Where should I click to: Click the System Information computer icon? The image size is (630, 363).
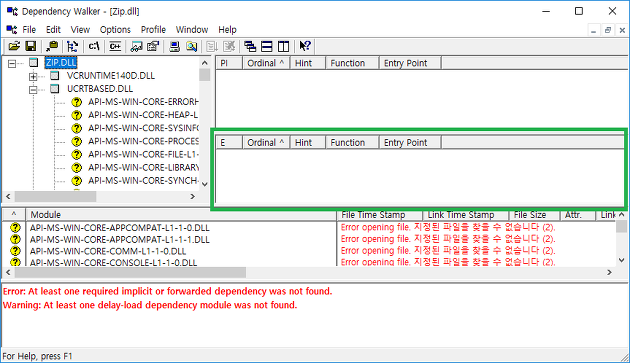(174, 47)
